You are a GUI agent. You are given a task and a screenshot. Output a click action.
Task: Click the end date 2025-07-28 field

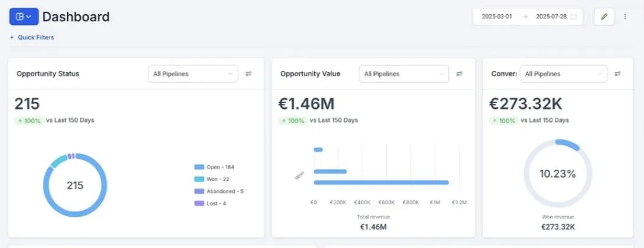551,17
